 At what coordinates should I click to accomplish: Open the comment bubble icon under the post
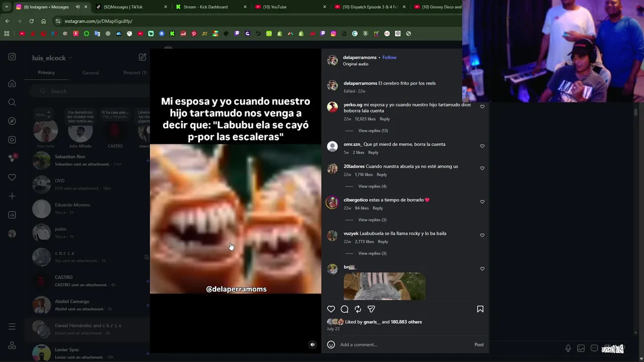pyautogui.click(x=345, y=309)
